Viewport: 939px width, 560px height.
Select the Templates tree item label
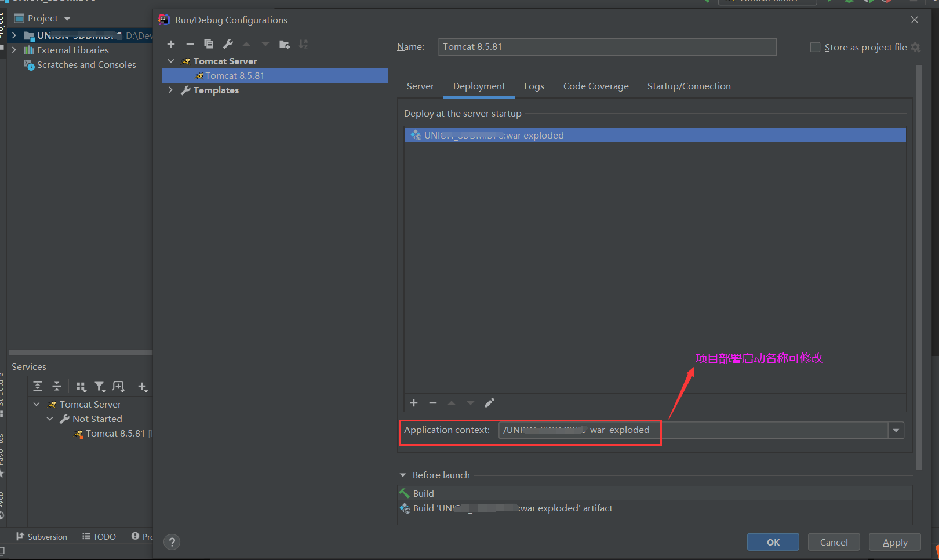[216, 90]
